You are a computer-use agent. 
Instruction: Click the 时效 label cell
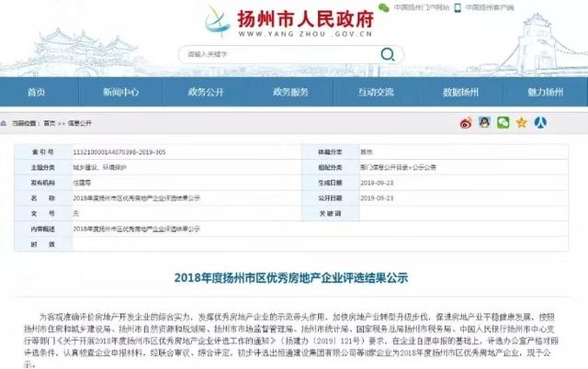coord(43,244)
